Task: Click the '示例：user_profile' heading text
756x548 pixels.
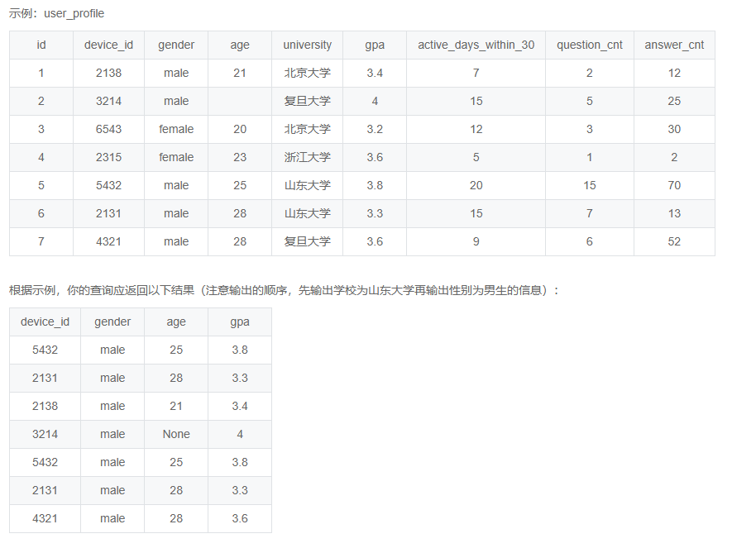Action: point(56,13)
